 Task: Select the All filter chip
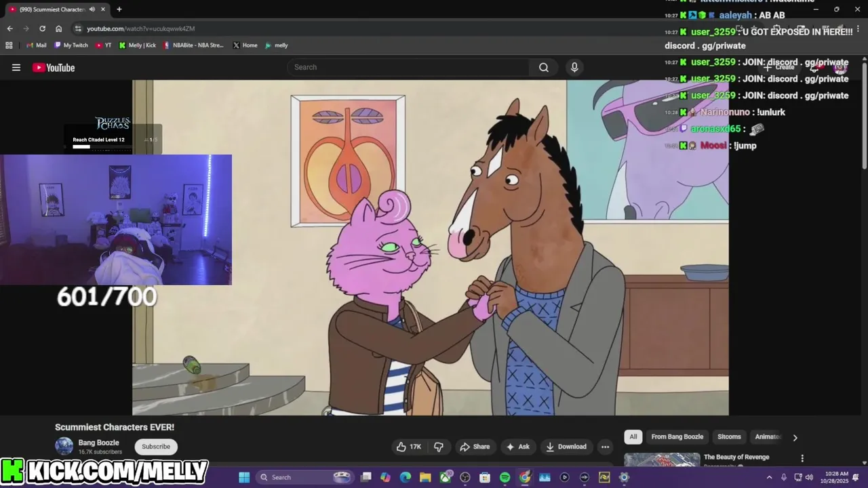[x=633, y=436]
